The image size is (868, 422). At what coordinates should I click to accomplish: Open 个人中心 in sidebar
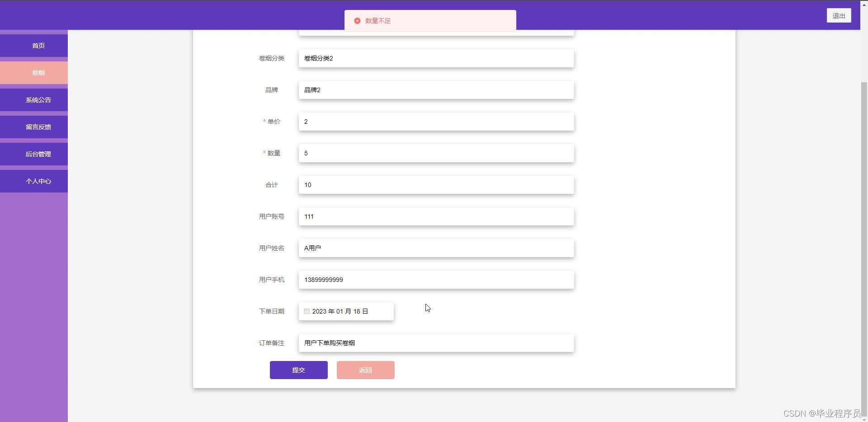(34, 181)
